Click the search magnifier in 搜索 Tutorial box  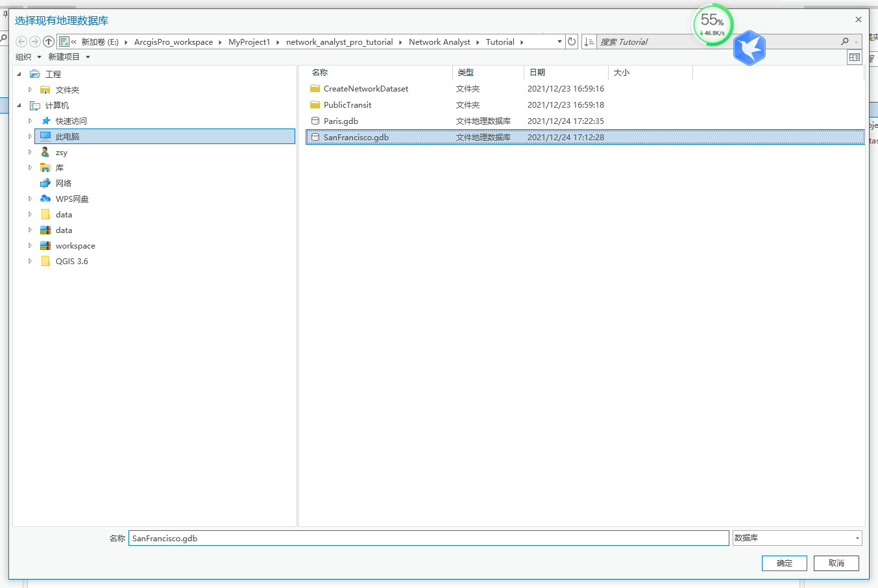844,41
